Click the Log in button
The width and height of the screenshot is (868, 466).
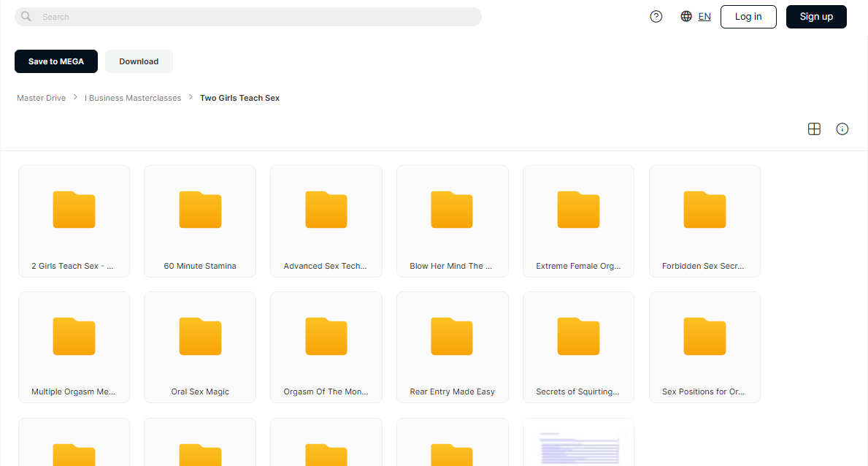[748, 17]
